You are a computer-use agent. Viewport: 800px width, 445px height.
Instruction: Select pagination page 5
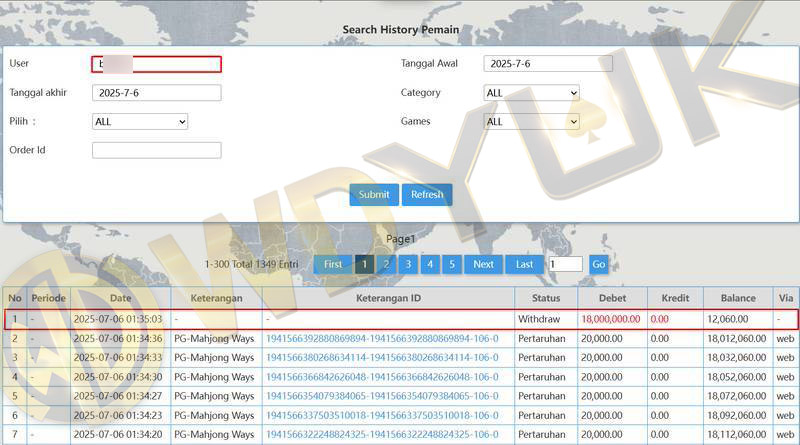452,264
